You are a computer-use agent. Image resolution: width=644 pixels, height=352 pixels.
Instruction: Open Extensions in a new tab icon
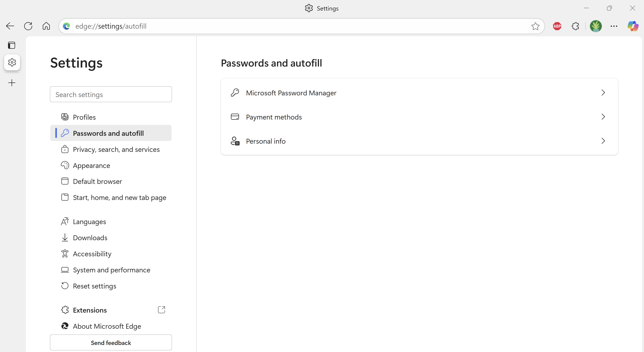pyautogui.click(x=162, y=310)
